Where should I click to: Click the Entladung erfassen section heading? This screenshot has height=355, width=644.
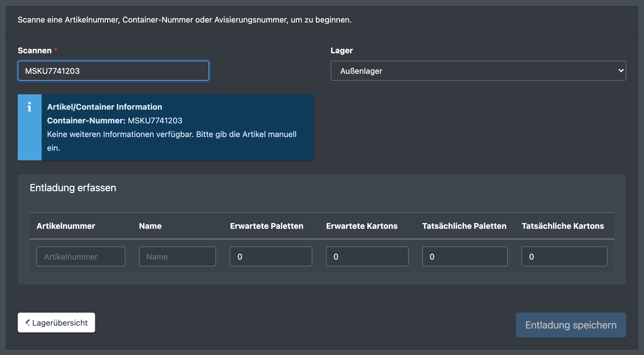coord(73,188)
